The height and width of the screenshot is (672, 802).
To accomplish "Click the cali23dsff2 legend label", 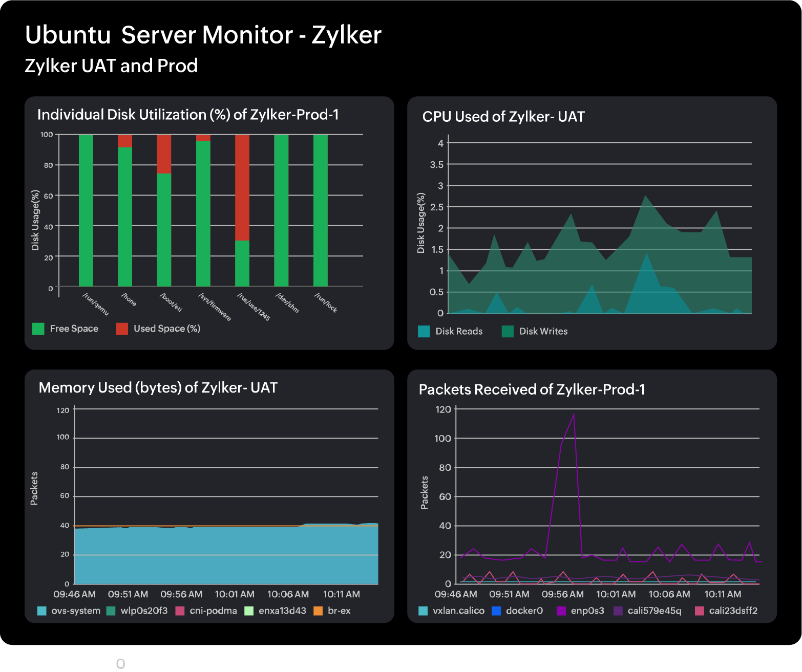I will tap(733, 611).
